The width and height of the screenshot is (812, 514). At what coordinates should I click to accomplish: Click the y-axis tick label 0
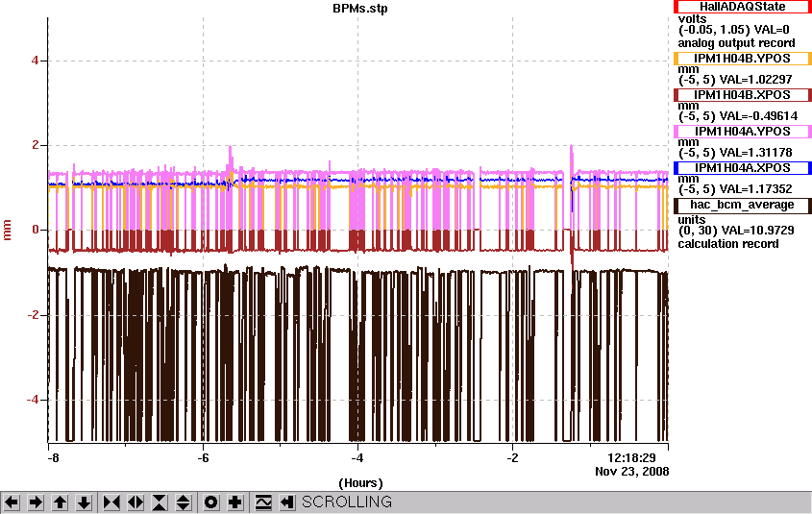pos(35,230)
